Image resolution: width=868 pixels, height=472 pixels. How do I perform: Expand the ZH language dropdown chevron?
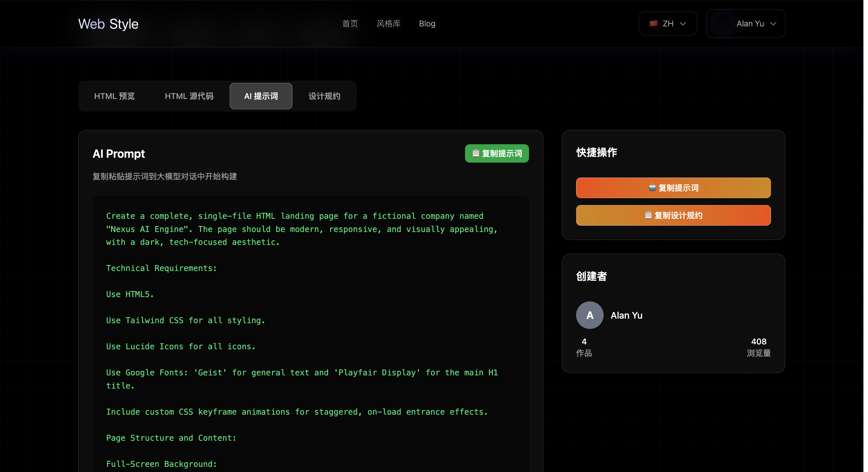pyautogui.click(x=683, y=24)
